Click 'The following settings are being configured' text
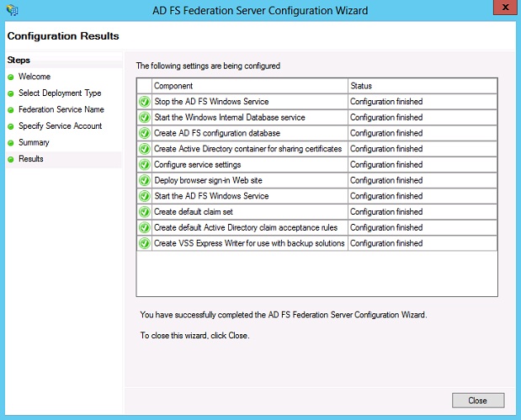Screen dimensions: 521x420 (208, 66)
